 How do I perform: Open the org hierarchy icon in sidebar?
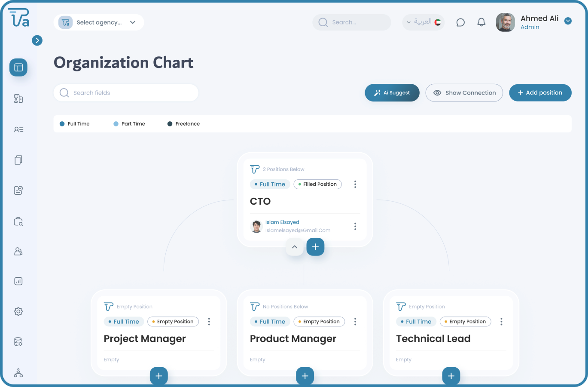[18, 373]
